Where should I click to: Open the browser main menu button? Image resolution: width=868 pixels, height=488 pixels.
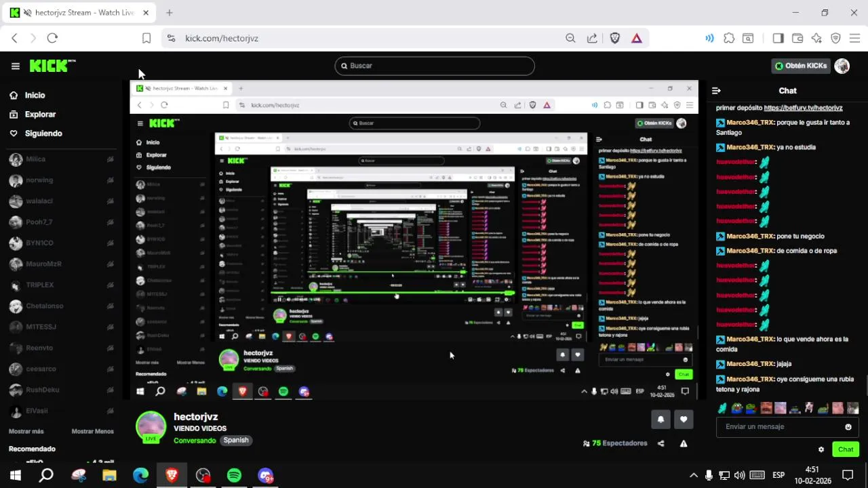(855, 39)
